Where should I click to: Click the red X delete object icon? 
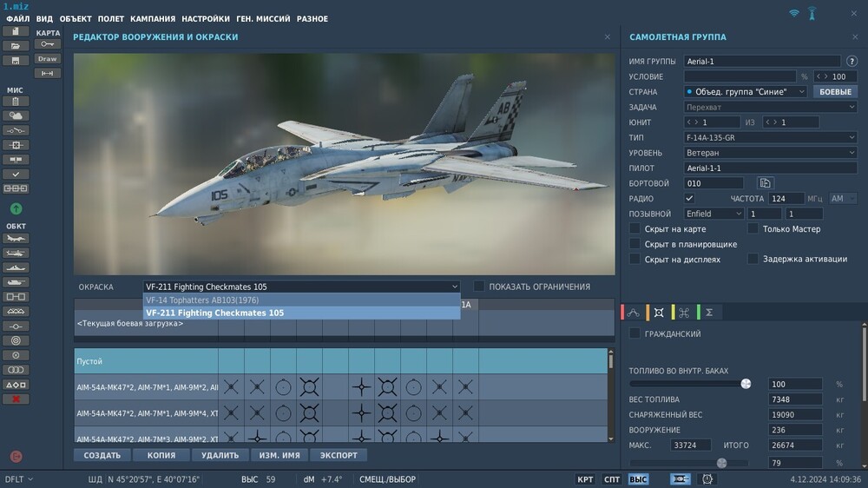point(16,399)
